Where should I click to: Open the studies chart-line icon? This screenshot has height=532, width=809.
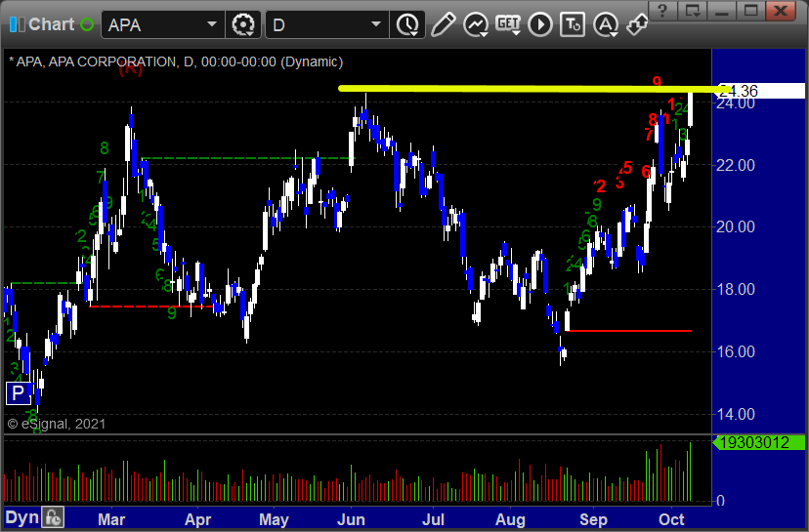pos(476,24)
